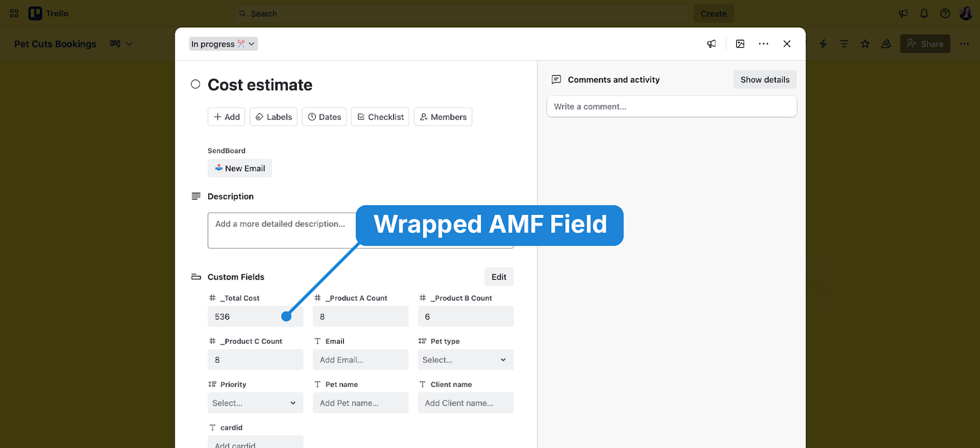Open the Dates picker
The image size is (980, 448).
pyautogui.click(x=325, y=117)
